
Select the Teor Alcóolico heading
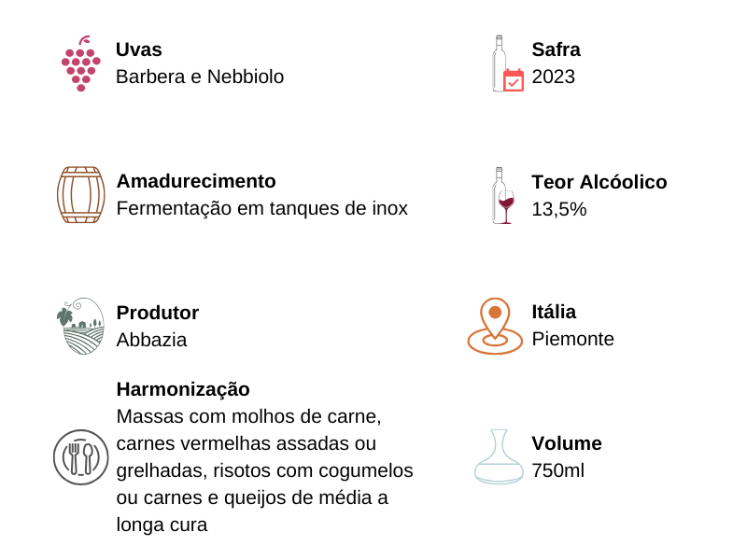(599, 182)
